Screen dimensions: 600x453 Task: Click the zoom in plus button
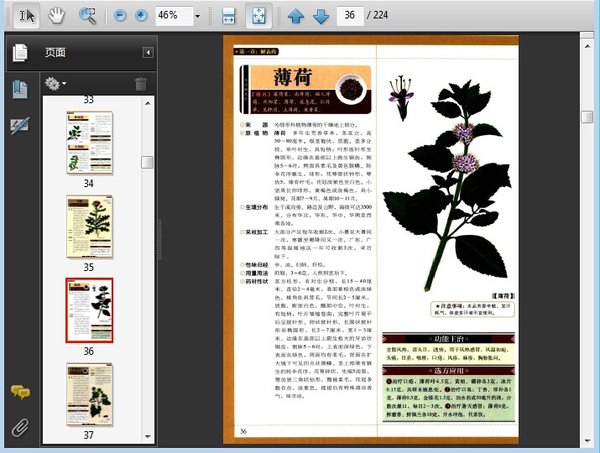coord(141,16)
